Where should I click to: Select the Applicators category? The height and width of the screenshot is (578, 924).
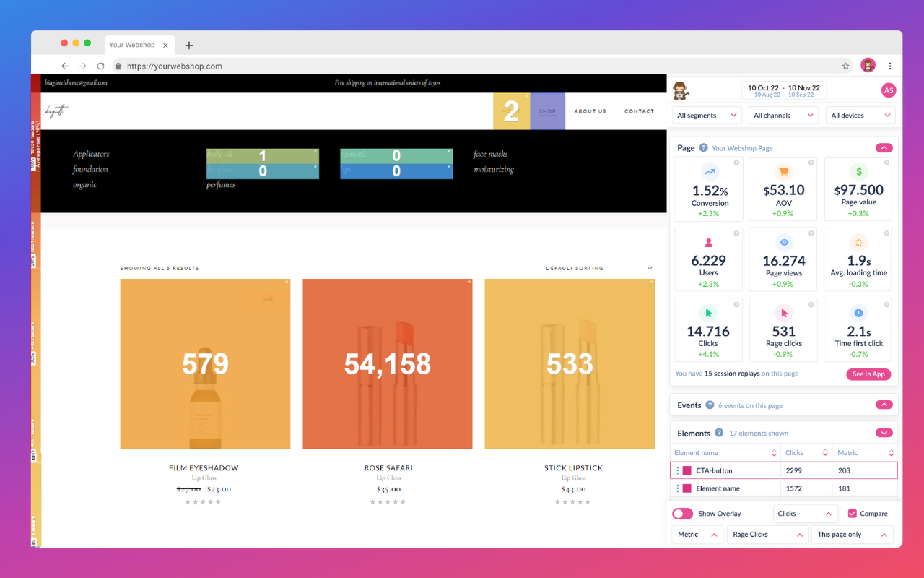pos(91,154)
